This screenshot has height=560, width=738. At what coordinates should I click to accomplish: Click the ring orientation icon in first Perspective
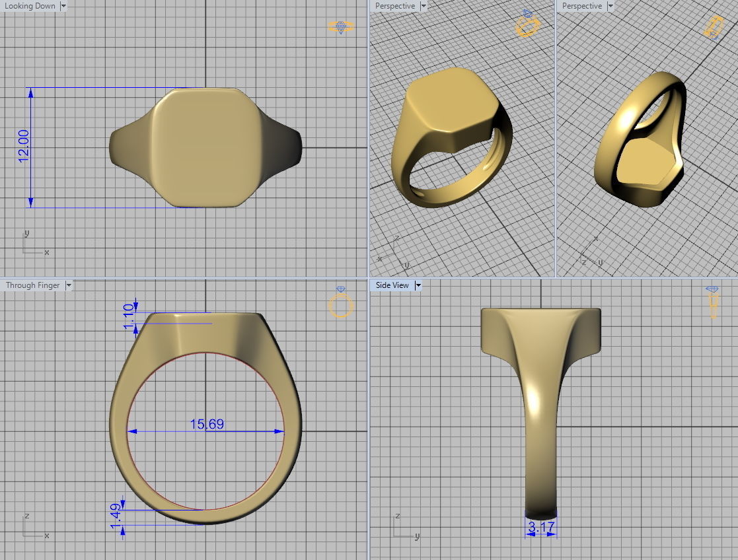pyautogui.click(x=527, y=23)
